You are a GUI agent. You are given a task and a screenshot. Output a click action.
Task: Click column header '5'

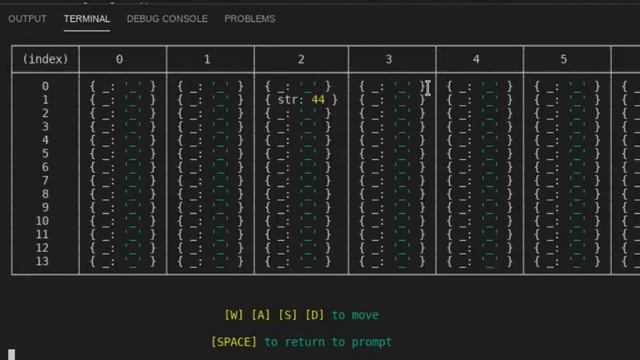click(x=564, y=59)
